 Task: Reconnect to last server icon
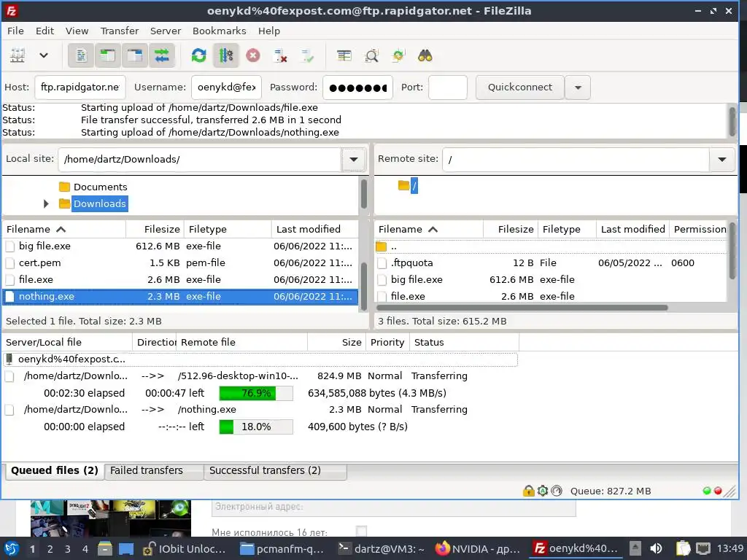point(307,55)
